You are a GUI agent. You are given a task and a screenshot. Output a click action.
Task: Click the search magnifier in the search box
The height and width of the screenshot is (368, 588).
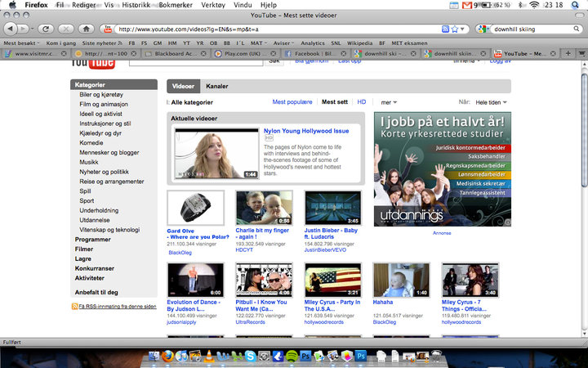coord(577,29)
